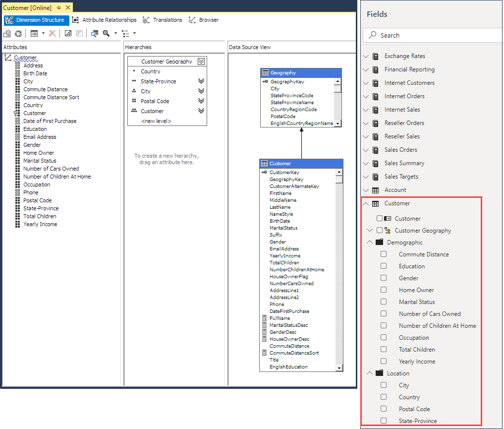Click the Find Table toolbar icon
504x429 pixels.
pyautogui.click(x=95, y=33)
